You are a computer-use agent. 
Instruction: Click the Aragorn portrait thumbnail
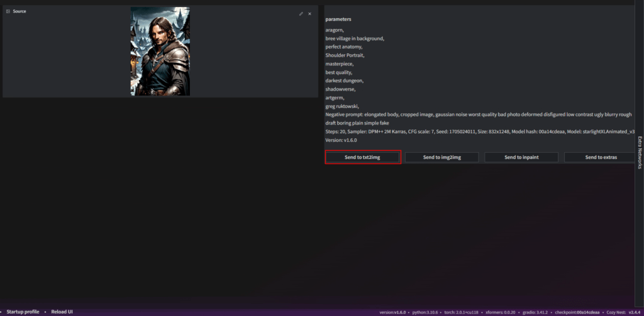tap(160, 51)
